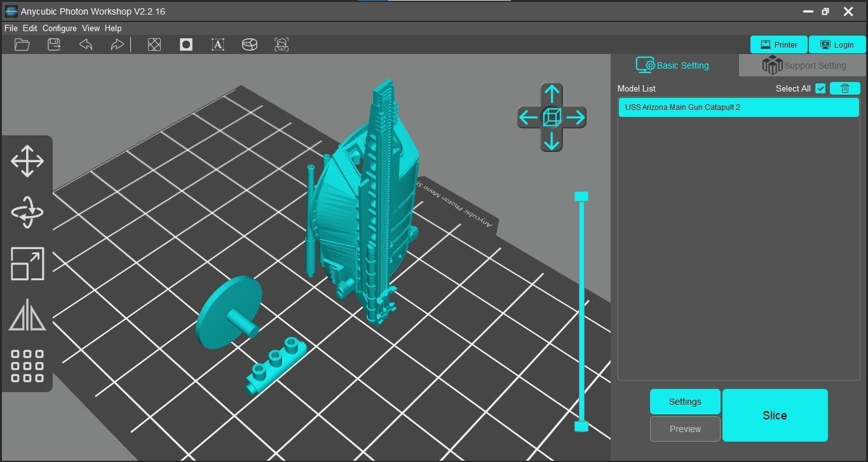Screen dimensions: 868x462
Task: Click the Preview button
Action: pyautogui.click(x=685, y=429)
